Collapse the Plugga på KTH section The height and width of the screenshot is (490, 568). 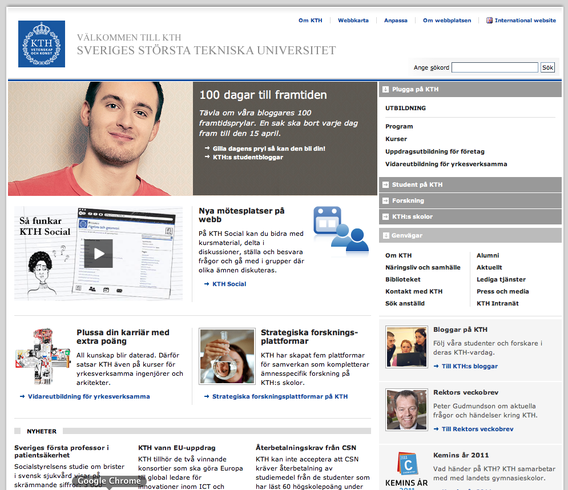coord(386,89)
